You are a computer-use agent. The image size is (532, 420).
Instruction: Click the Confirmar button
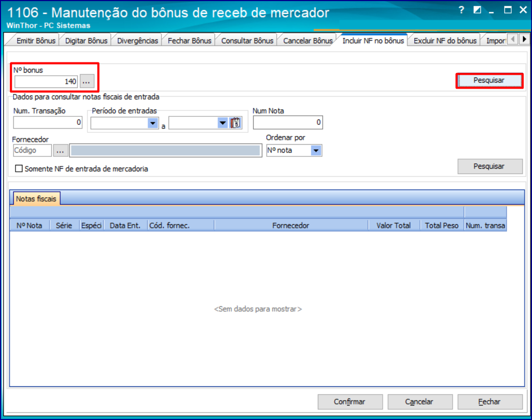pyautogui.click(x=350, y=402)
